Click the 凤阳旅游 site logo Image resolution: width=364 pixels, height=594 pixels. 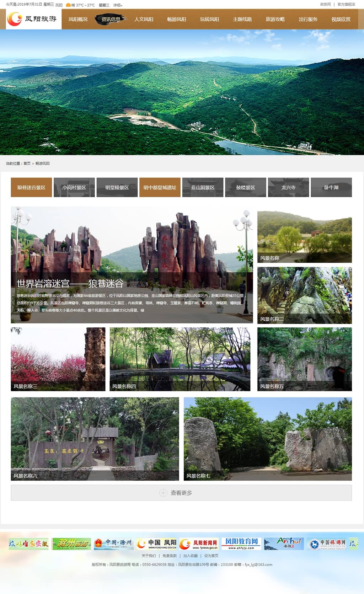point(33,19)
